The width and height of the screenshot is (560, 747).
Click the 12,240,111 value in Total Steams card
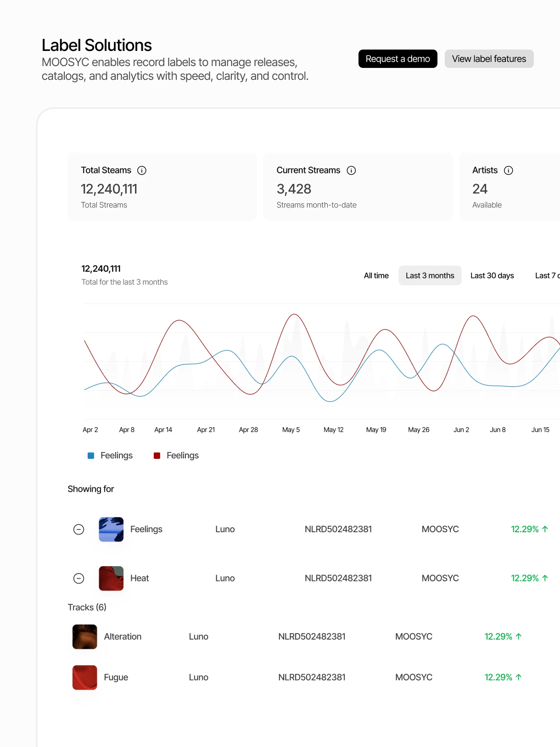[x=109, y=189]
